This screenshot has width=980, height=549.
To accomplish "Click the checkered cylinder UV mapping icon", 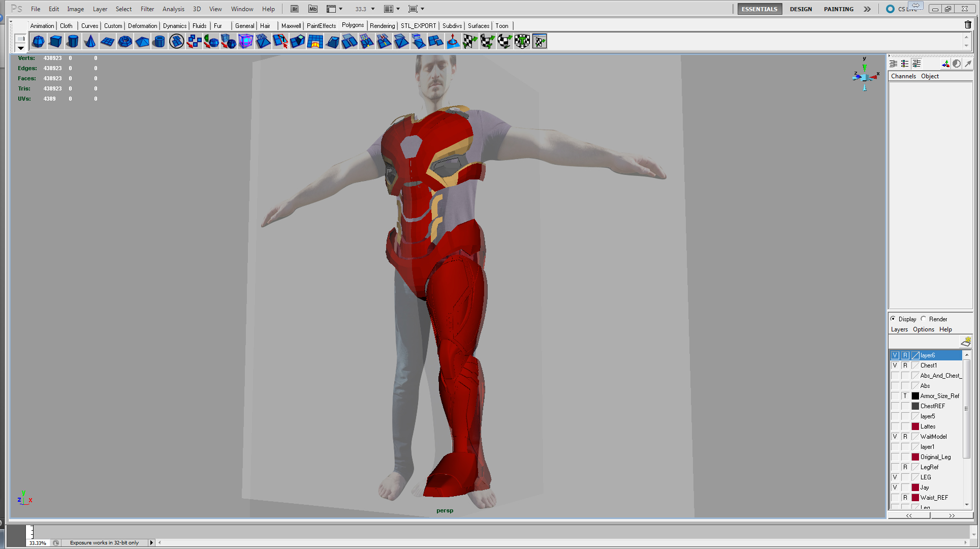I will pyautogui.click(x=487, y=42).
